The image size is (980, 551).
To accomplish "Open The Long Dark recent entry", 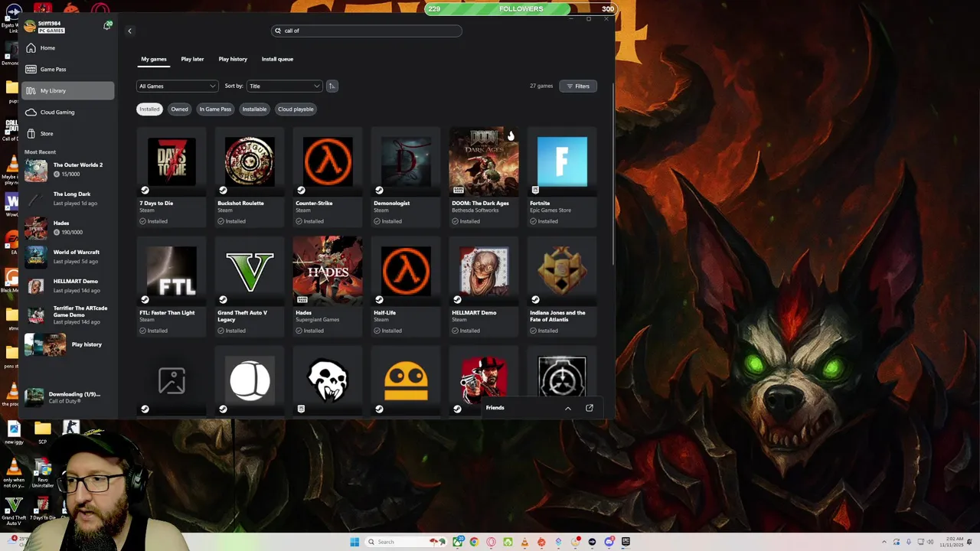I will [x=67, y=198].
